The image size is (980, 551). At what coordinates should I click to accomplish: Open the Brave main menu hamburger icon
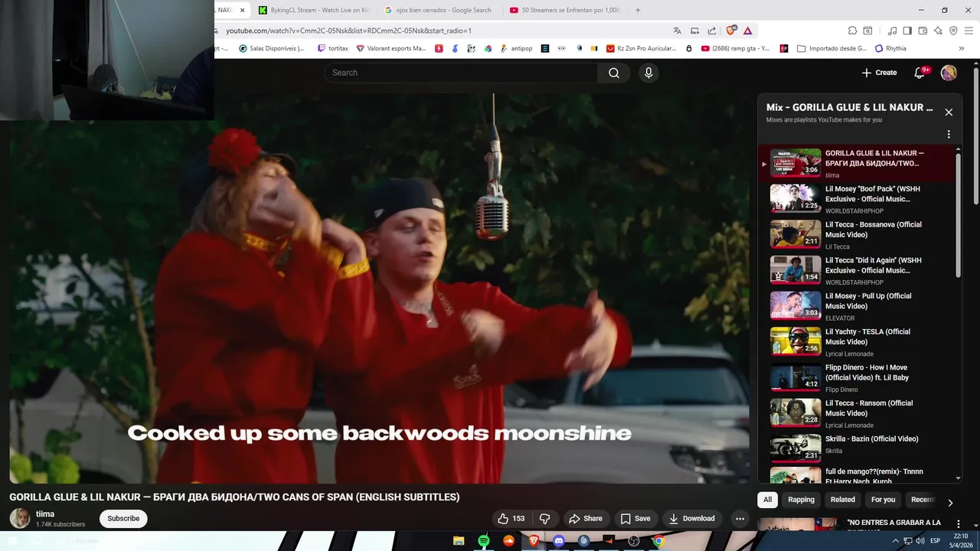(969, 31)
